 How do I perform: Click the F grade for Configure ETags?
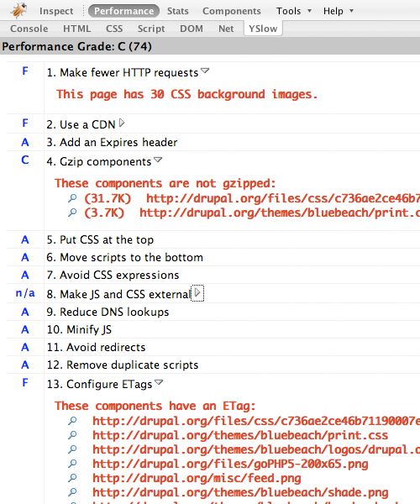[x=25, y=382]
